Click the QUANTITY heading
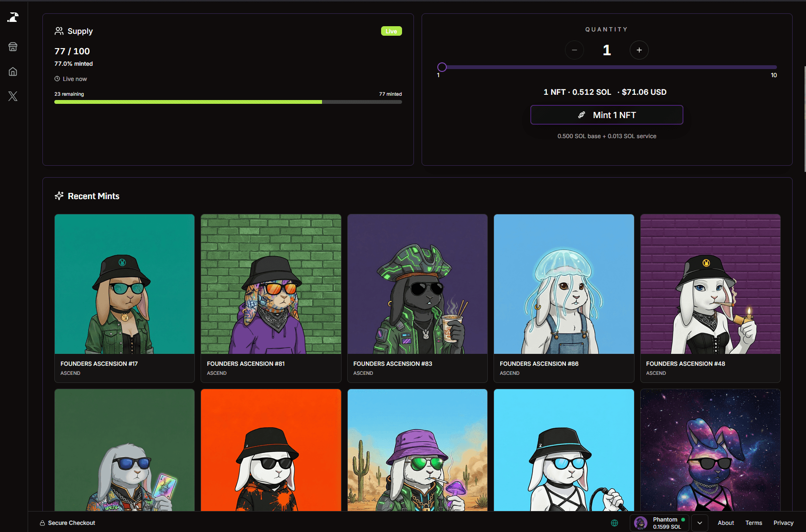The width and height of the screenshot is (806, 532). pyautogui.click(x=606, y=30)
